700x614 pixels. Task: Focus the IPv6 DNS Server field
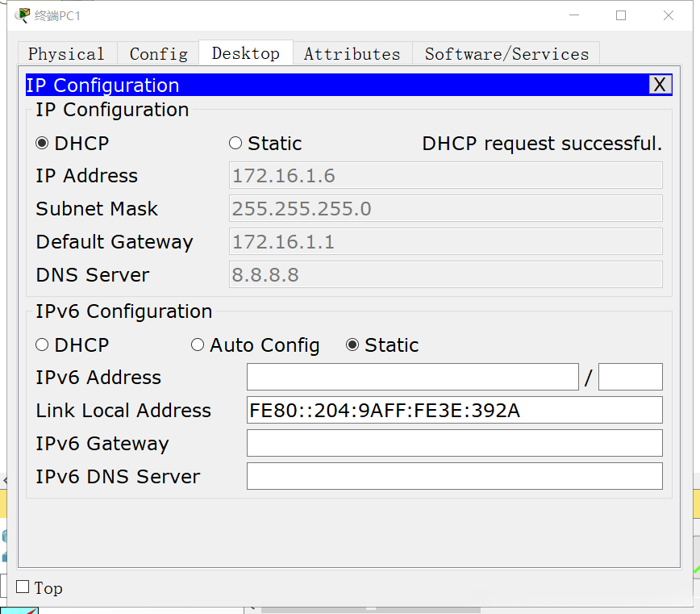[x=454, y=476]
